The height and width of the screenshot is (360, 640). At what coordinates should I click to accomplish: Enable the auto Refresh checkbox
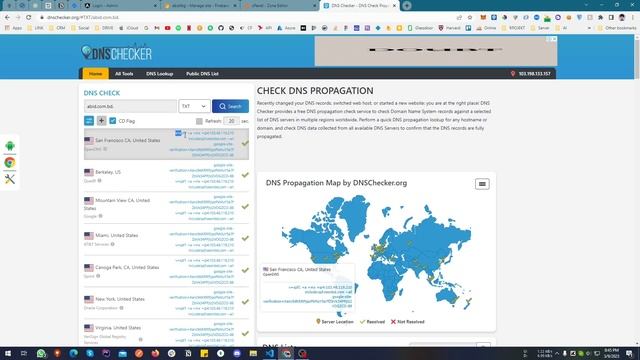[x=199, y=121]
